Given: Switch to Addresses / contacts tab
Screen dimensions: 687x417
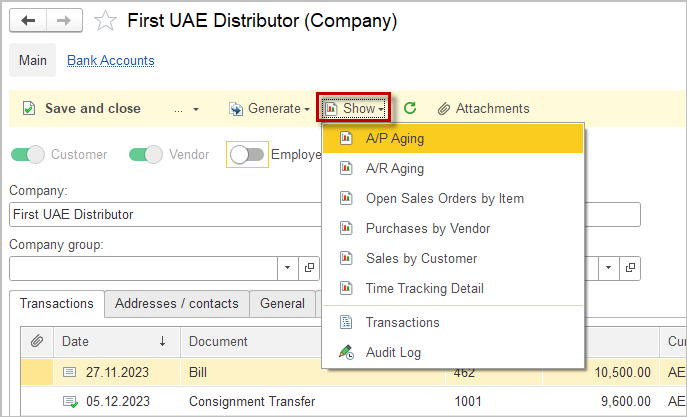Looking at the screenshot, I should tap(177, 303).
